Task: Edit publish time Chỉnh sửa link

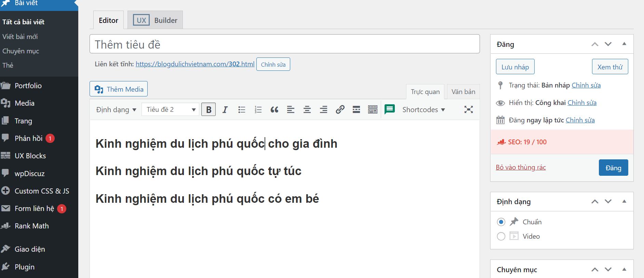Action: pyautogui.click(x=580, y=120)
